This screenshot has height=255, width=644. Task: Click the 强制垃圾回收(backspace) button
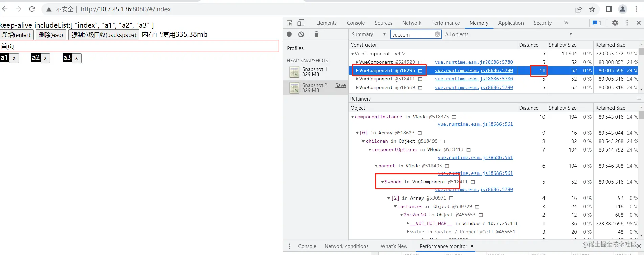[x=104, y=35]
